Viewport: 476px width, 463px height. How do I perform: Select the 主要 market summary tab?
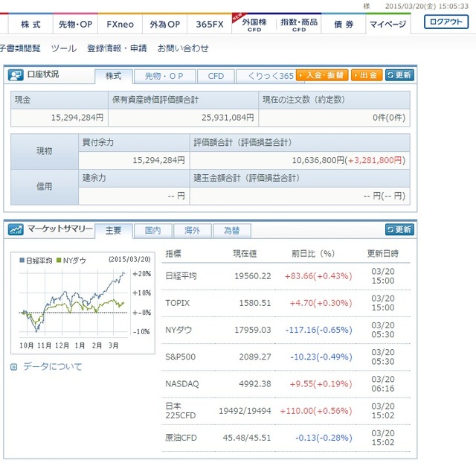pyautogui.click(x=114, y=231)
